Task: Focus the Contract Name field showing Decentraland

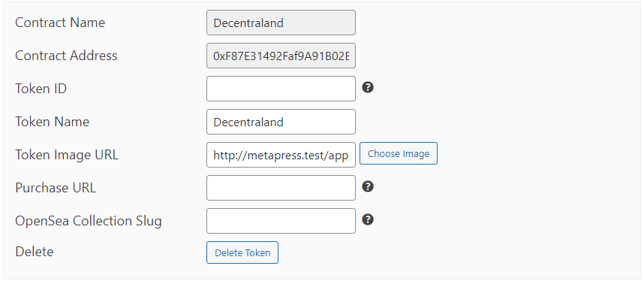Action: coord(281,23)
